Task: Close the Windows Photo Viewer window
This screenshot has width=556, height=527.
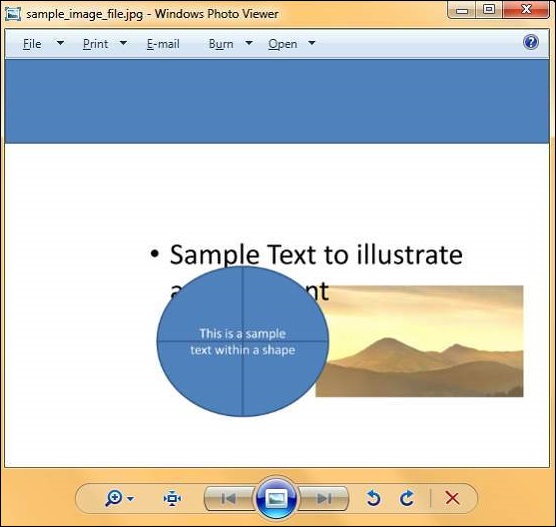Action: pos(526,10)
